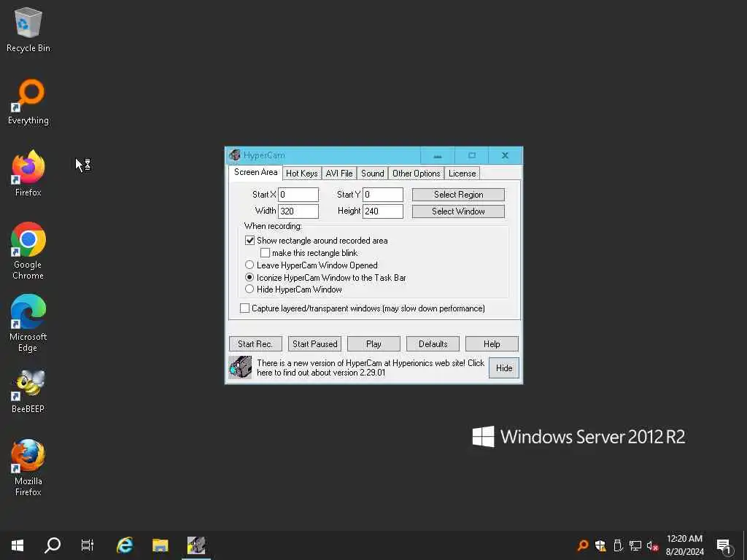Click the Start Rec. button
The width and height of the screenshot is (747, 560).
pyautogui.click(x=255, y=344)
